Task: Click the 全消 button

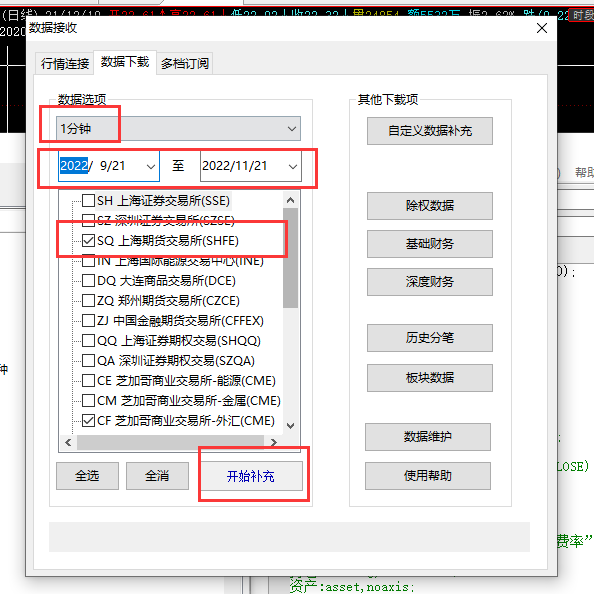Action: point(157,476)
